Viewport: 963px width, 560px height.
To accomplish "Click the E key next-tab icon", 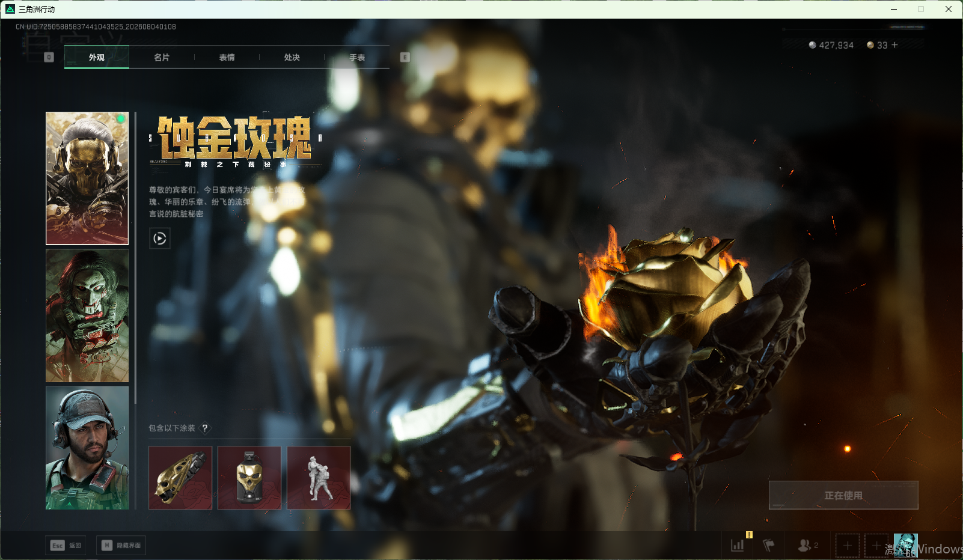I will click(x=405, y=57).
